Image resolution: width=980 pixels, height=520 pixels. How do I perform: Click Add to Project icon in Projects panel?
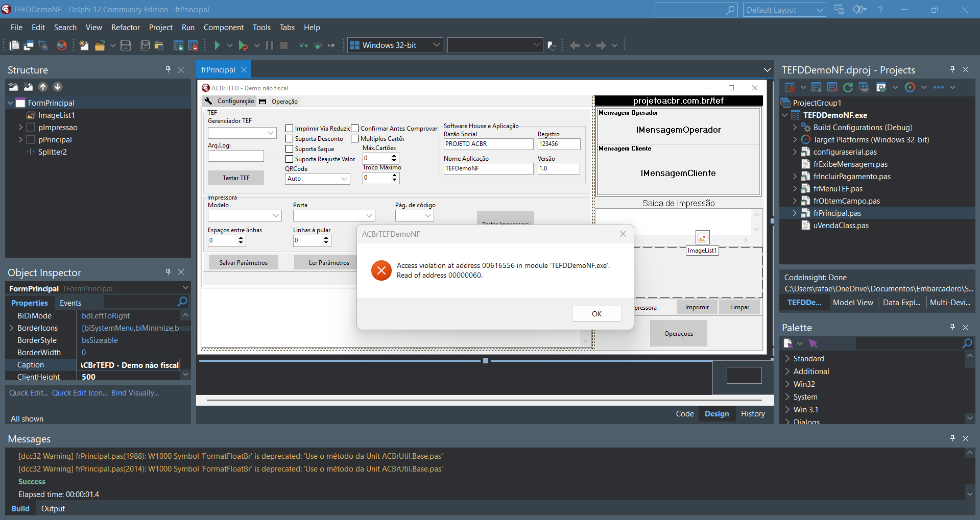(816, 87)
